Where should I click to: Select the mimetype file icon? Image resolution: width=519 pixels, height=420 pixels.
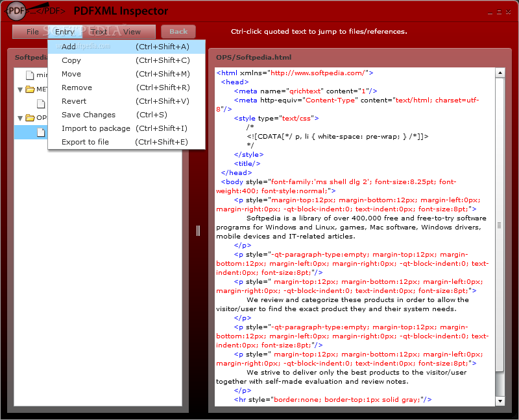(30, 75)
